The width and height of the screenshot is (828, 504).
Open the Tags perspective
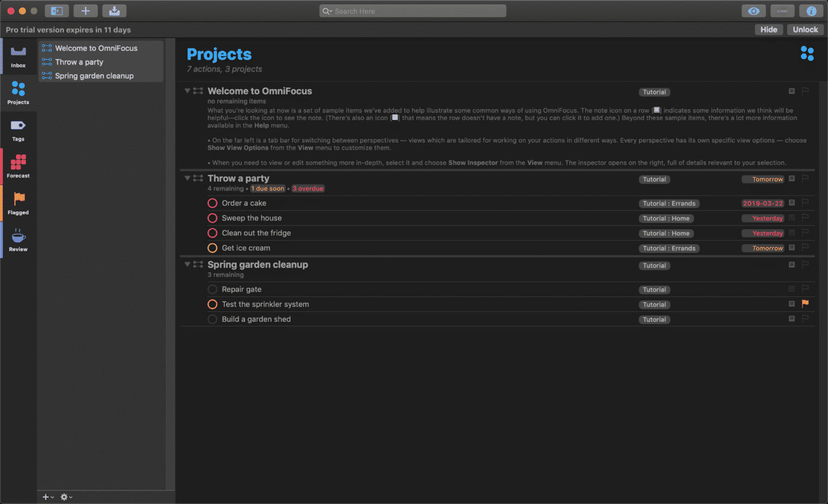[18, 129]
